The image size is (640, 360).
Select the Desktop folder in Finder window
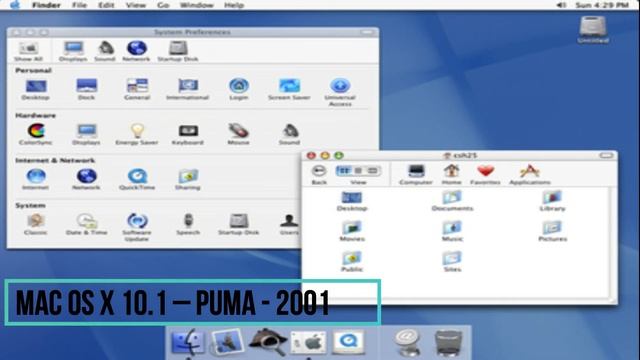point(352,201)
